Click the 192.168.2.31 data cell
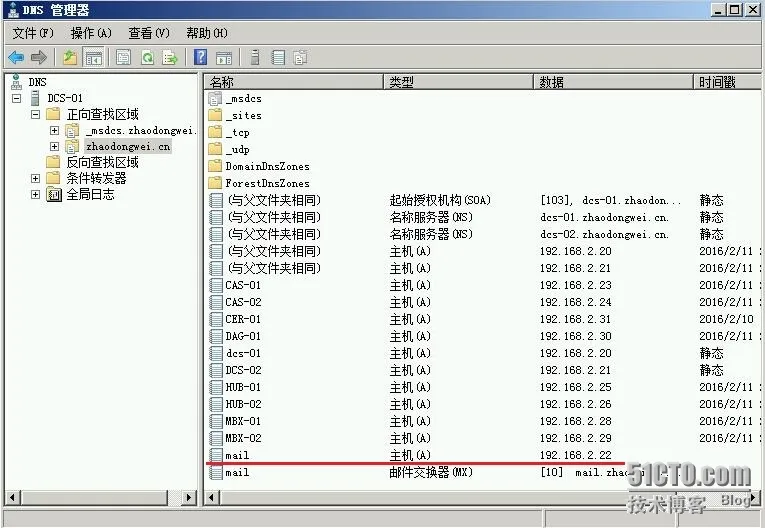765x528 pixels. [x=575, y=319]
